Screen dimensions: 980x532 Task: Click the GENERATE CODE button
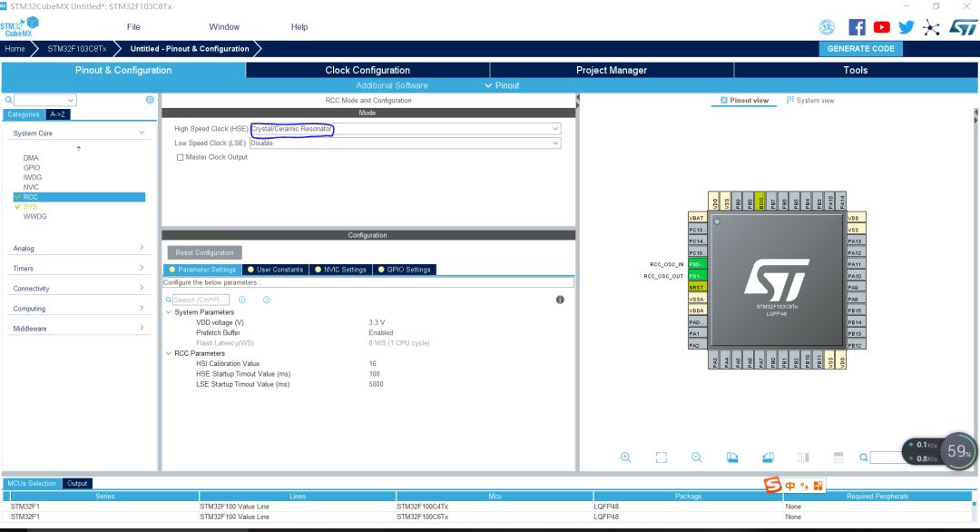tap(860, 49)
